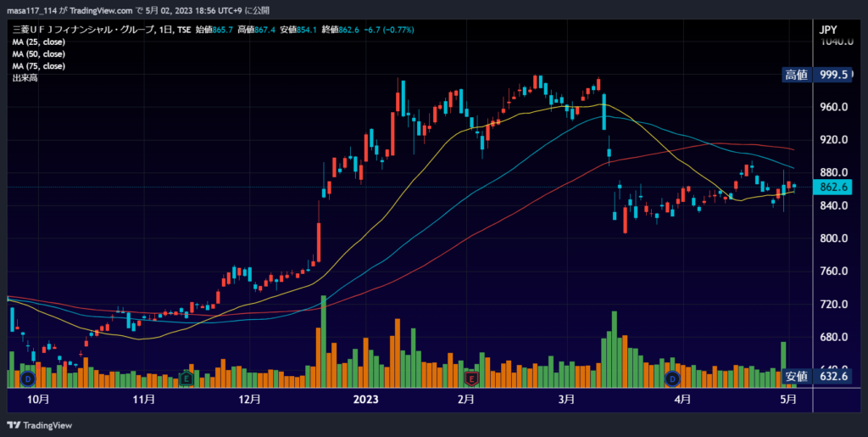Click the TradingView logo in the footer
This screenshot has width=868, height=437.
[x=39, y=425]
